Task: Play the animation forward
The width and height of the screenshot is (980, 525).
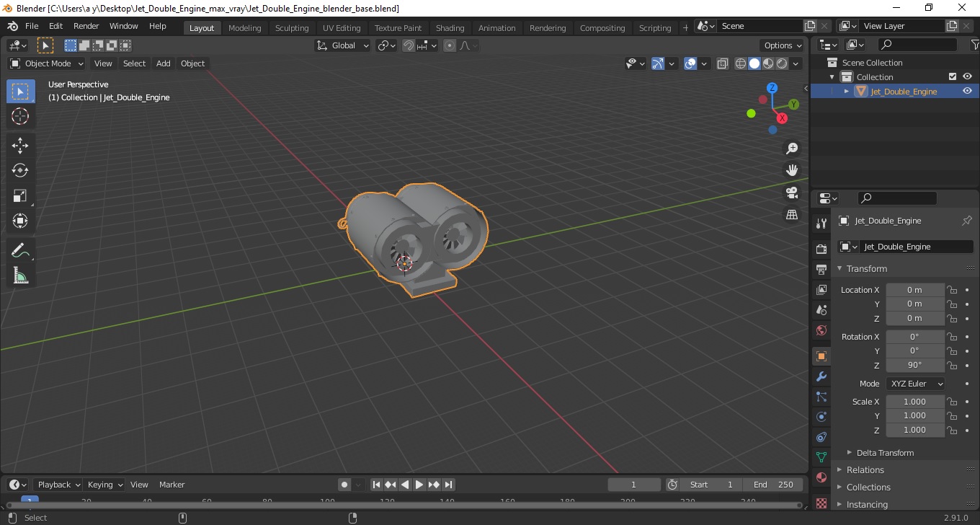Action: click(419, 485)
